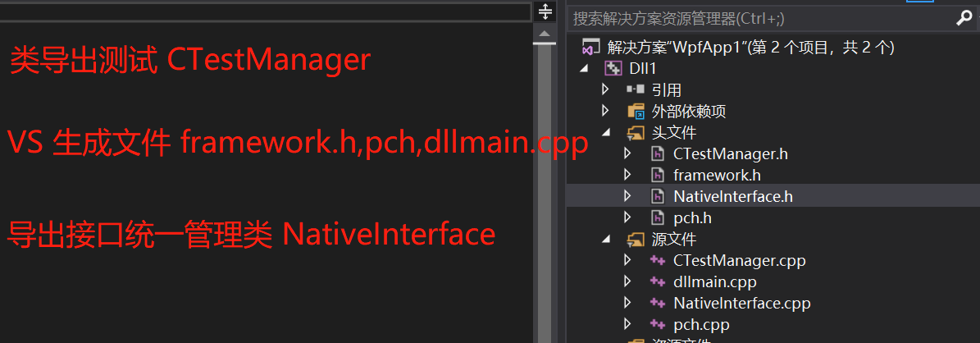This screenshot has width=980, height=343.
Task: Select pch.cpp source file
Action: point(701,325)
